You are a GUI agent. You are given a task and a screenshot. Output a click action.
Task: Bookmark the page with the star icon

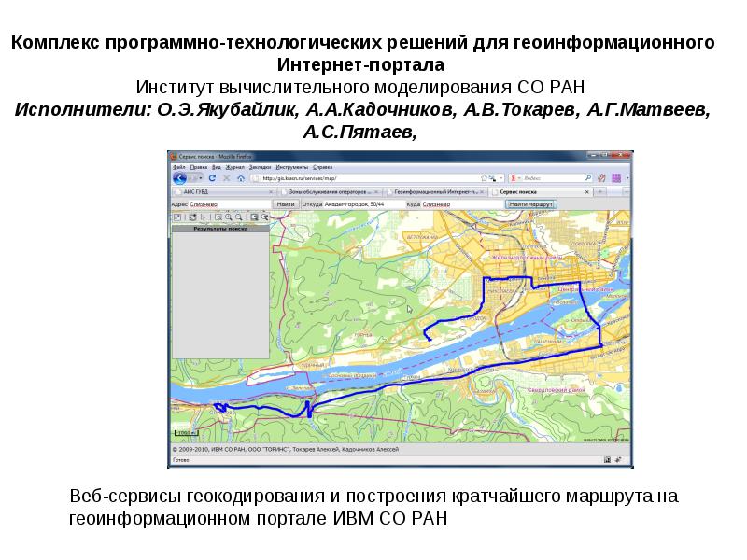[483, 177]
